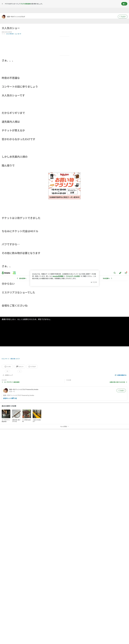Open ６２年前の出来事 thumbnail
The width and height of the screenshot is (129, 644).
click(x=27, y=414)
